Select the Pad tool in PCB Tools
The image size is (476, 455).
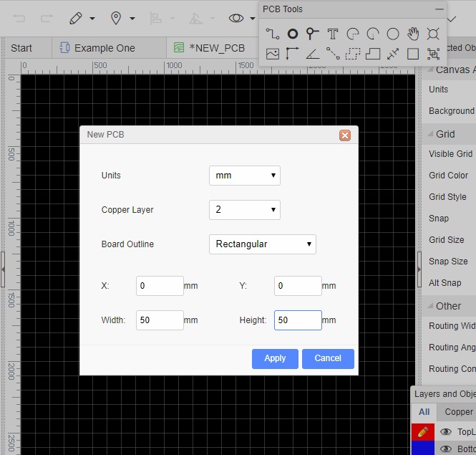[292, 34]
